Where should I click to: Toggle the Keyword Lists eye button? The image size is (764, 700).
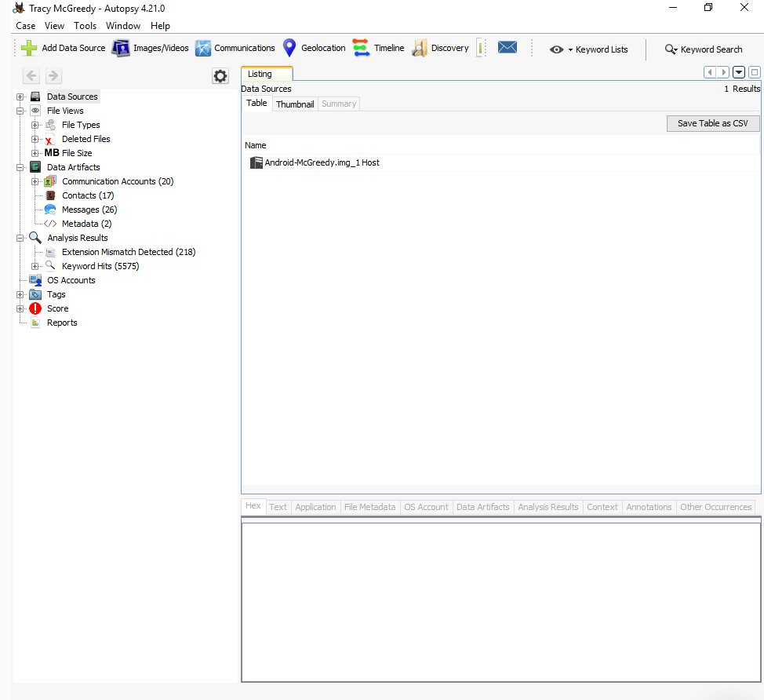[556, 49]
